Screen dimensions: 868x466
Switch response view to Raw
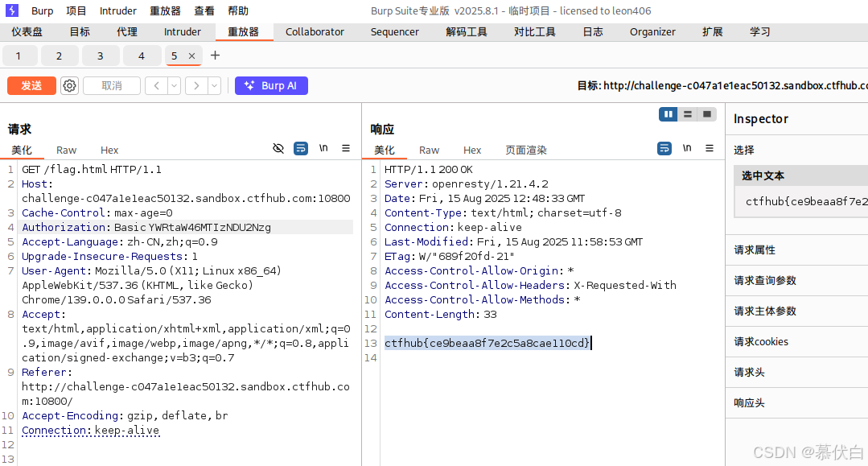tap(429, 151)
